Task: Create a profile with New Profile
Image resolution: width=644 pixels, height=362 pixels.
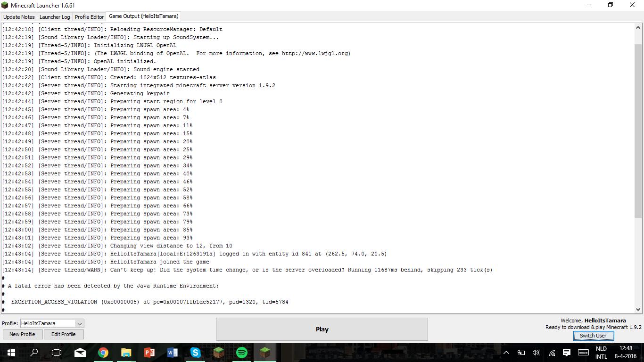Action: tap(23, 334)
